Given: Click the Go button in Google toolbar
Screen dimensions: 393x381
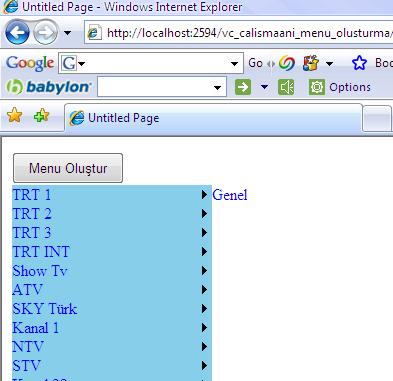Looking at the screenshot, I should pyautogui.click(x=255, y=63).
